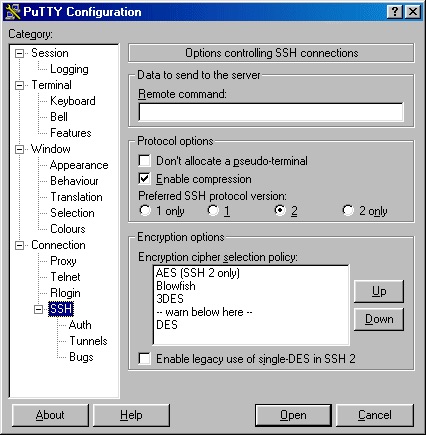Uncheck Enable compression checkbox
This screenshot has height=435, width=426.
click(195, 179)
